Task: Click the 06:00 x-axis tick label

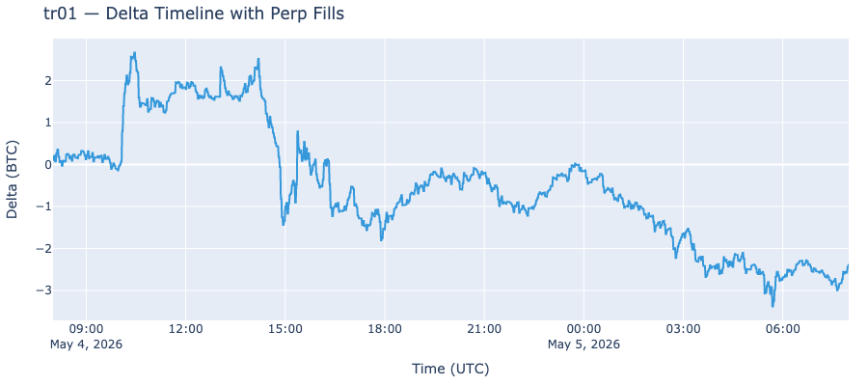Action: pyautogui.click(x=782, y=329)
